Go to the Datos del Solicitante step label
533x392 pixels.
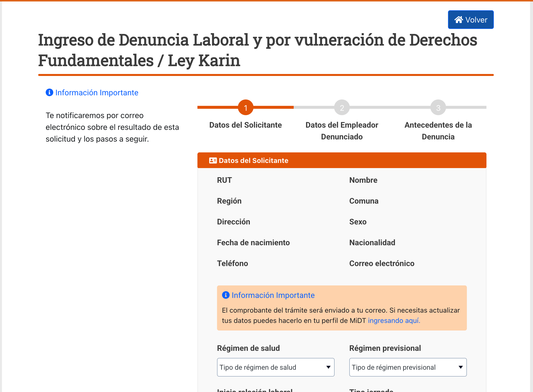[246, 125]
